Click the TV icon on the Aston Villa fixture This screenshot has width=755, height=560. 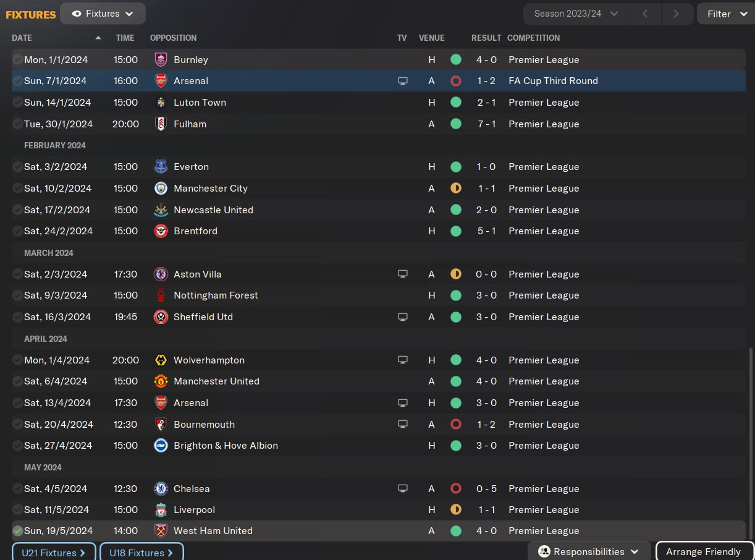tap(403, 274)
